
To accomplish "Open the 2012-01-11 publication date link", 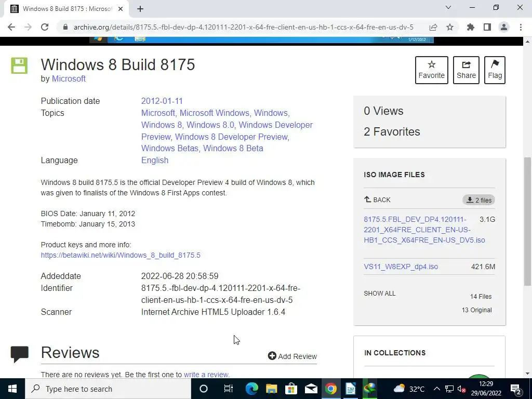I will (162, 101).
